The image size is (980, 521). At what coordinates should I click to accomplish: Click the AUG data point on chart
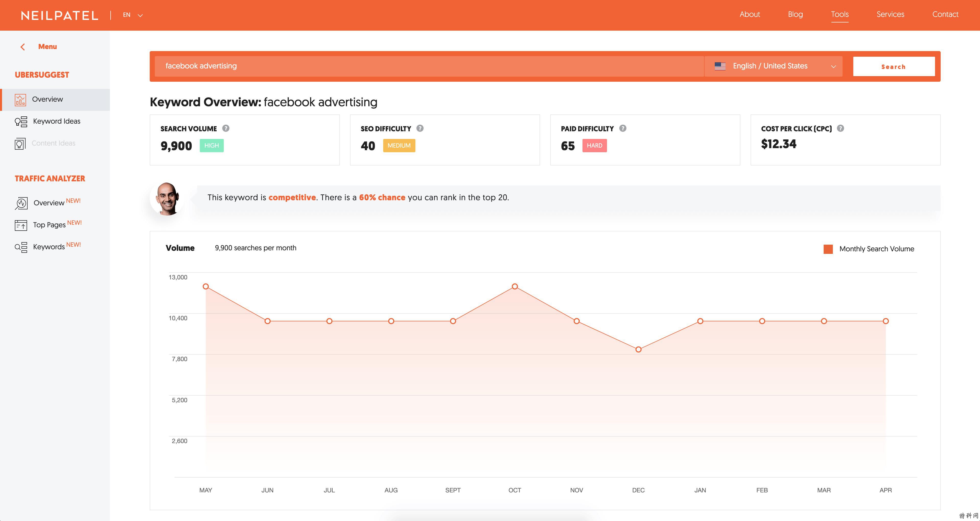(x=391, y=321)
